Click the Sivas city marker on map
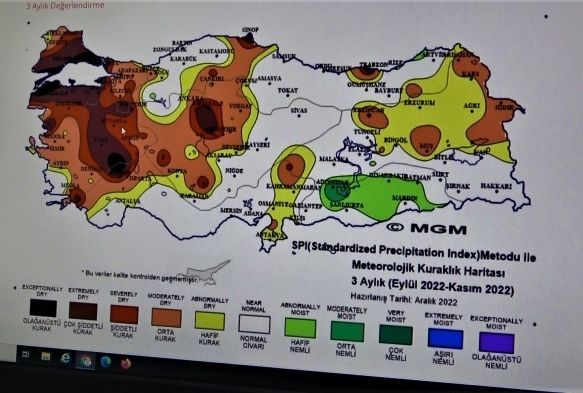The height and width of the screenshot is (393, 583). [x=299, y=116]
